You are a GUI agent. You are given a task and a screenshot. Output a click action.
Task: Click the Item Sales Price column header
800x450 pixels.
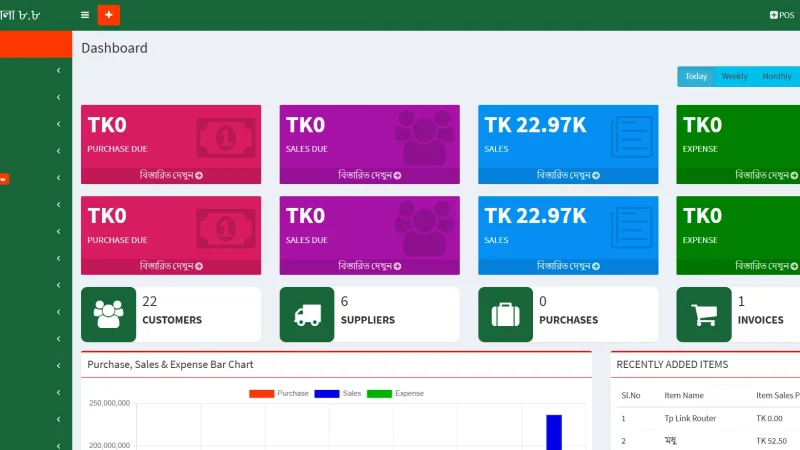778,395
